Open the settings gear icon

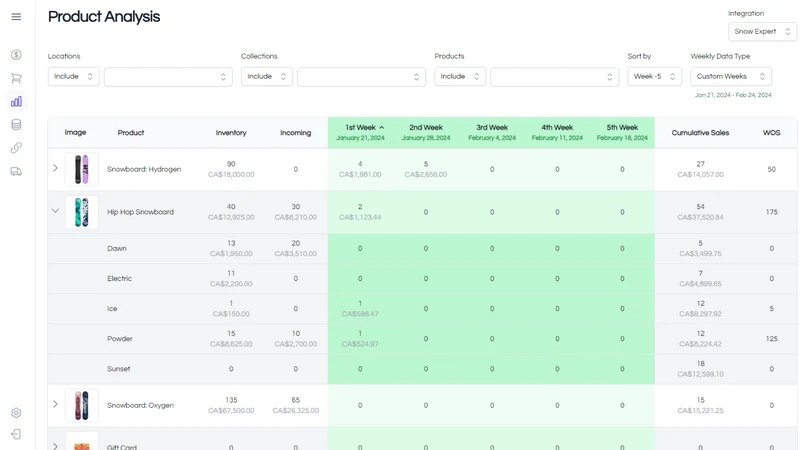click(x=16, y=413)
